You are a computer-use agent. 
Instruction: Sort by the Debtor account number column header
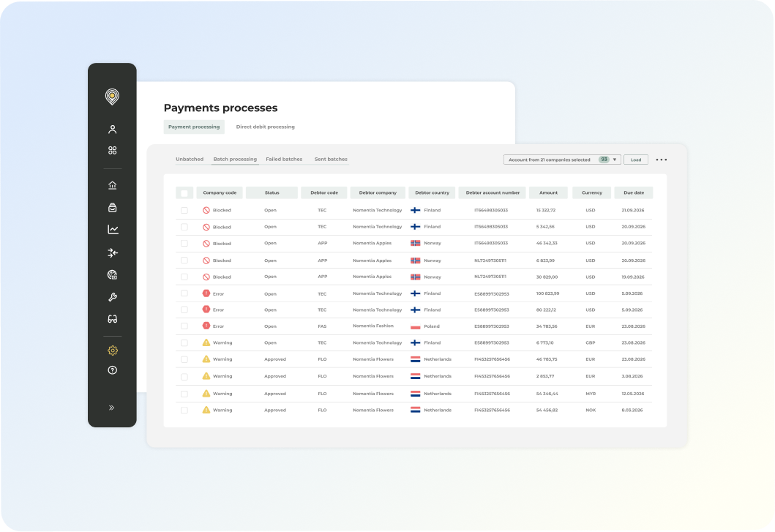493,193
